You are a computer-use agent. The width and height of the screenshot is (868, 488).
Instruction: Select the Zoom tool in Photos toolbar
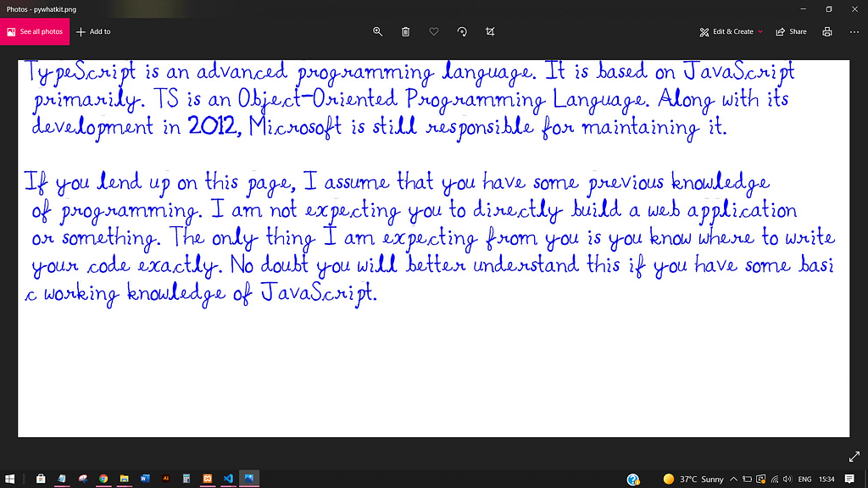coord(378,31)
